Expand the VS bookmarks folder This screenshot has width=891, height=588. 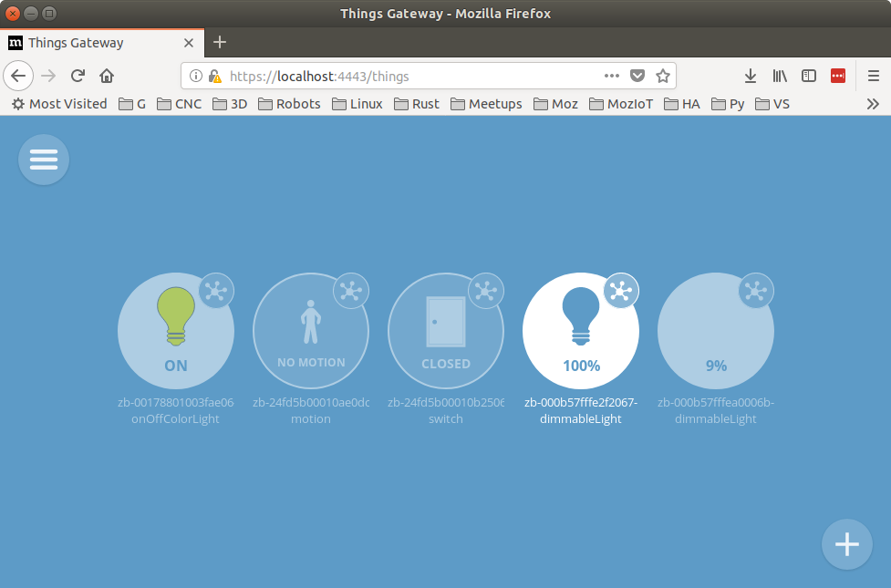point(772,104)
